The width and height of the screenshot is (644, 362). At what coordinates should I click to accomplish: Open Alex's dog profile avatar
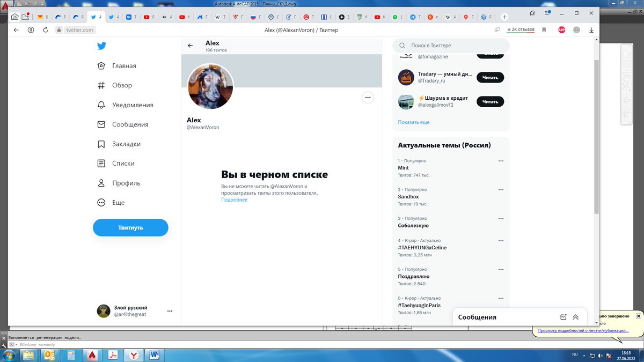click(x=210, y=87)
